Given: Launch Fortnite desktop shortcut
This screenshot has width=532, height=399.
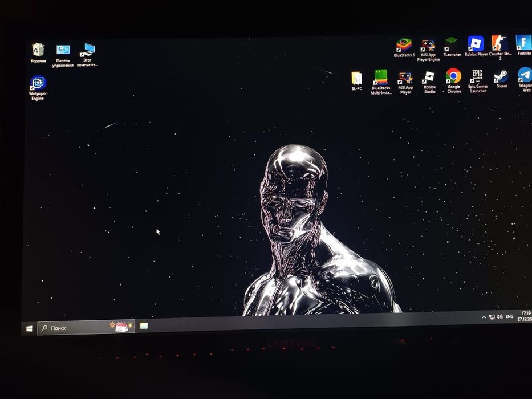Looking at the screenshot, I should 523,45.
